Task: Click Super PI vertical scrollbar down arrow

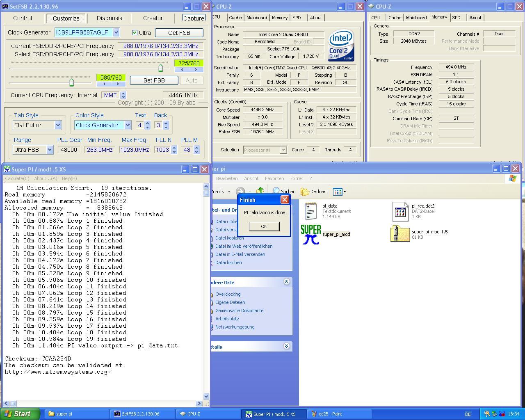Action: 206,397
